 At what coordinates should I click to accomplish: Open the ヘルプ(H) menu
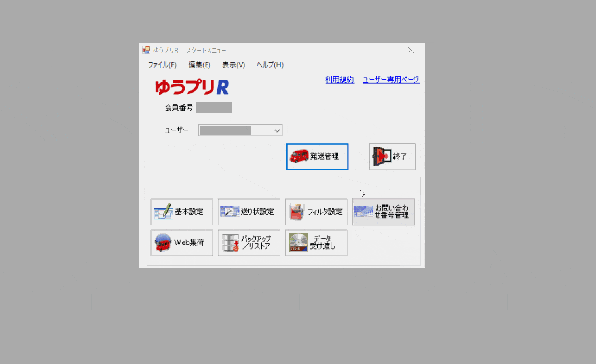pyautogui.click(x=270, y=65)
